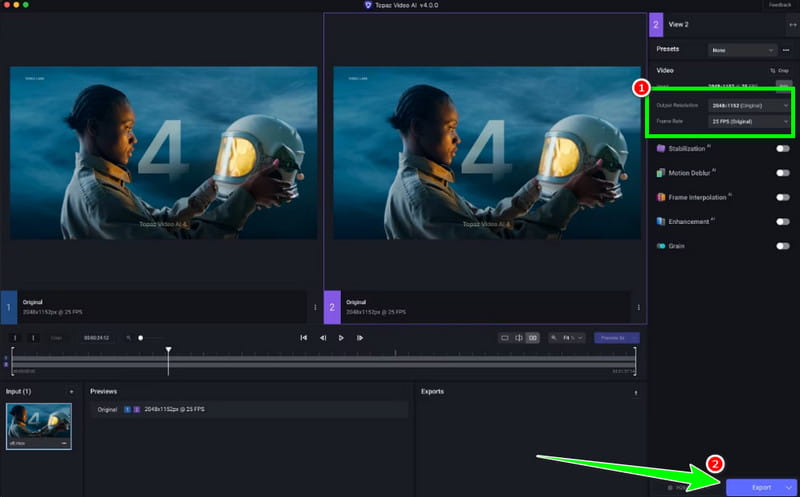
Task: Click the timeline zoom slider handle
Action: point(140,338)
